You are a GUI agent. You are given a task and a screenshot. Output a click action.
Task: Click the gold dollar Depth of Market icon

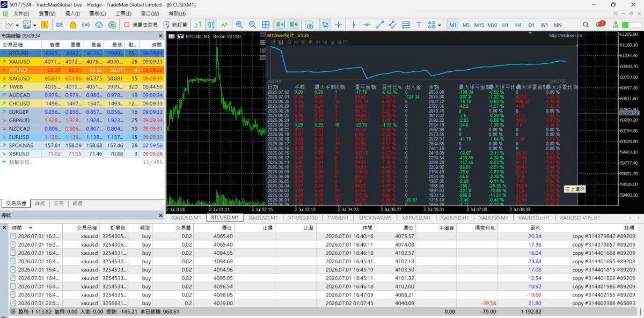(44, 25)
